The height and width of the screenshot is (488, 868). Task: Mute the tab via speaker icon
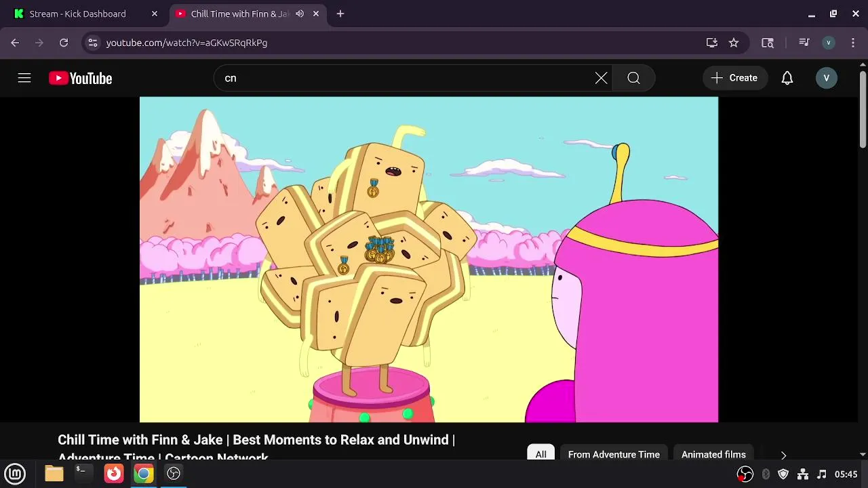point(300,14)
